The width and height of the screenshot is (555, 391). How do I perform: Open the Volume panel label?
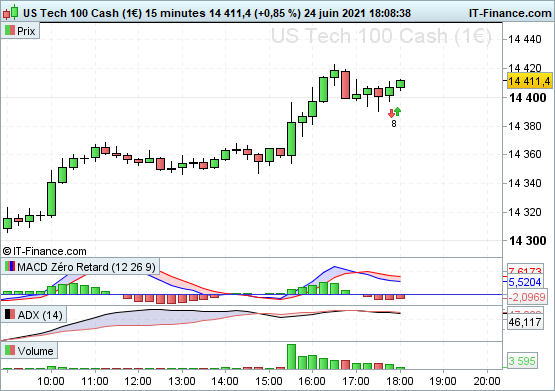click(29, 351)
